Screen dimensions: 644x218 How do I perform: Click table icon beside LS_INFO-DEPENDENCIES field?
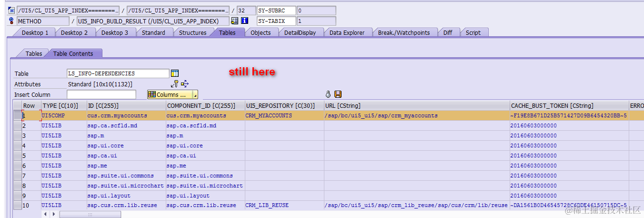coord(175,73)
